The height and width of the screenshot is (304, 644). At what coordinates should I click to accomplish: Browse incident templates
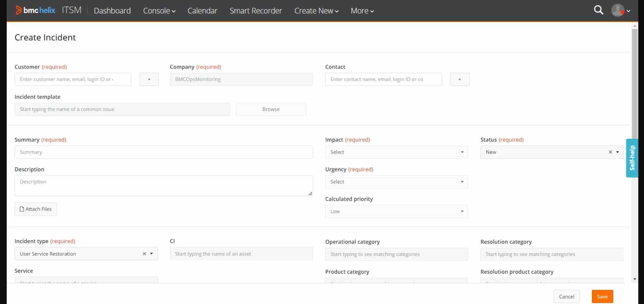(271, 109)
